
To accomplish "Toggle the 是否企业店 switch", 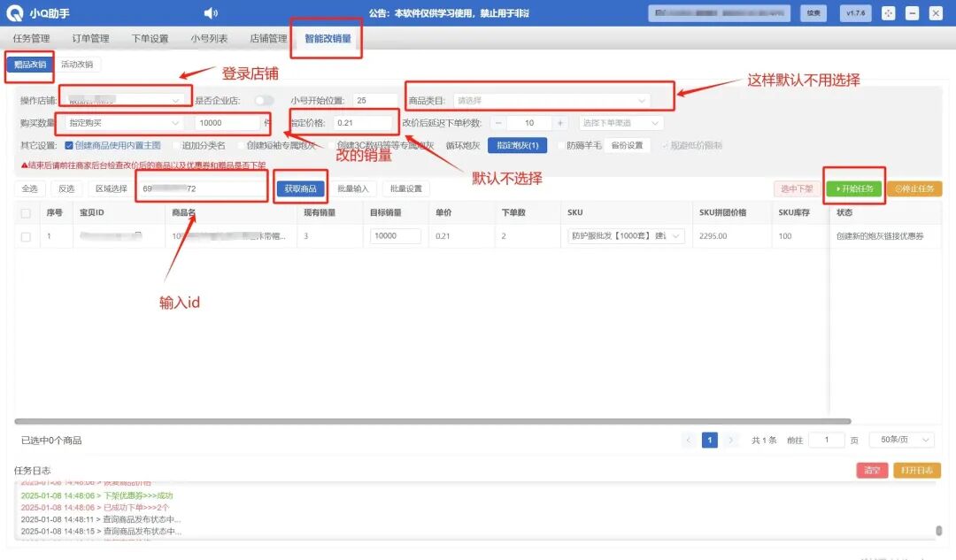I will (264, 101).
